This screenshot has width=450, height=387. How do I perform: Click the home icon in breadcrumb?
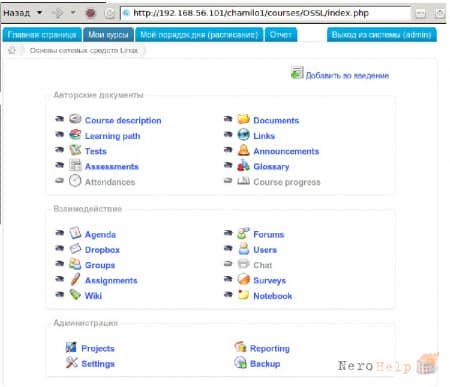click(12, 51)
